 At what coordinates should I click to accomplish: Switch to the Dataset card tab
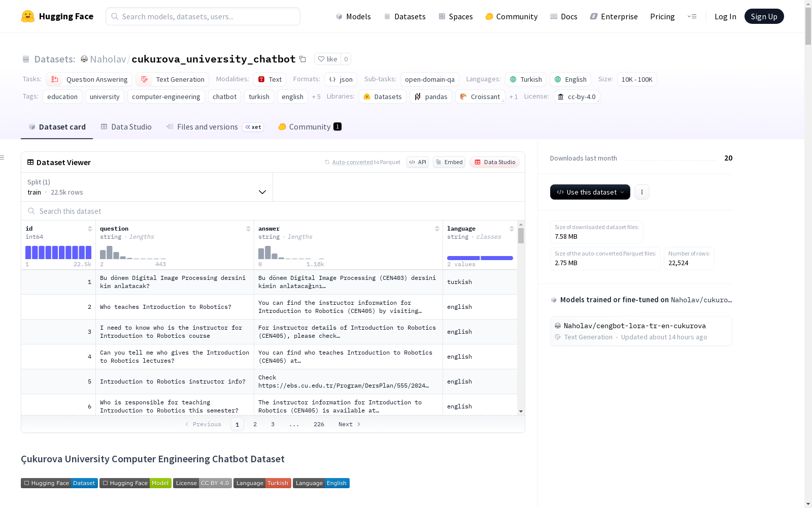57,127
